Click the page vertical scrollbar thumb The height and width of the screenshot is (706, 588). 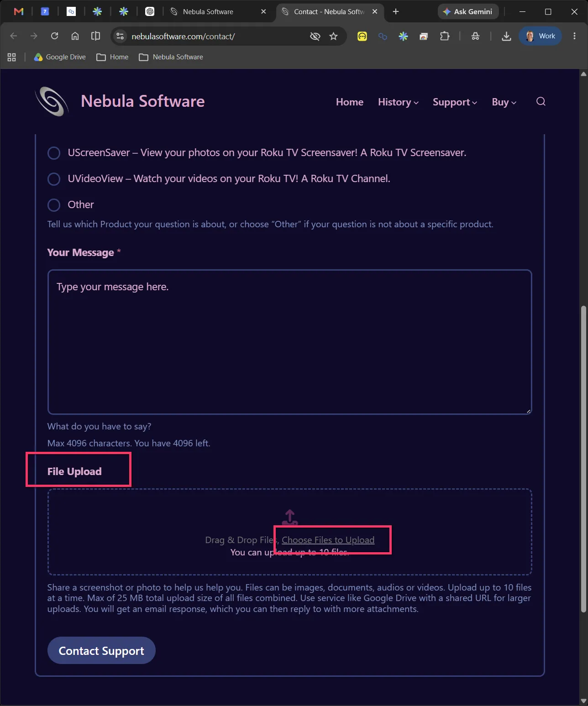click(x=583, y=459)
